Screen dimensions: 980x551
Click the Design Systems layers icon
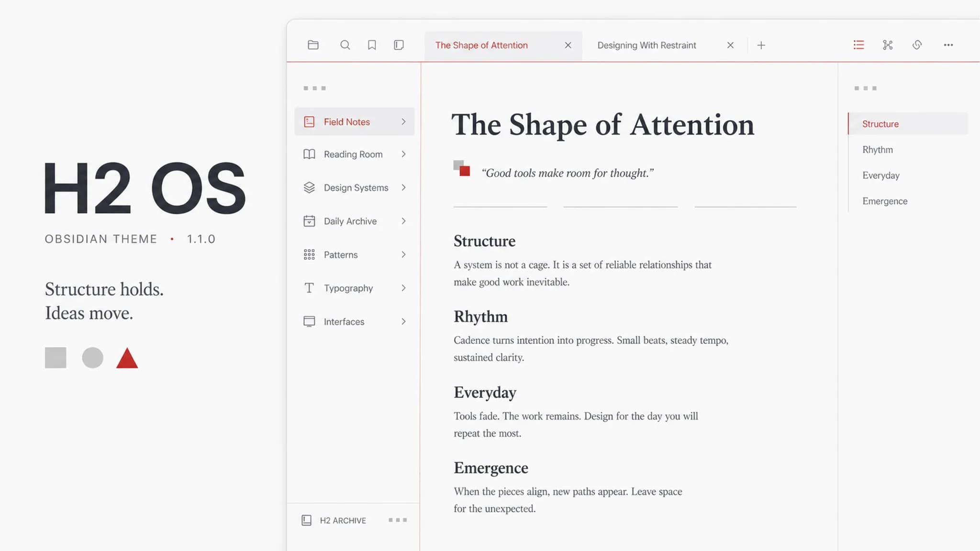[x=309, y=187]
